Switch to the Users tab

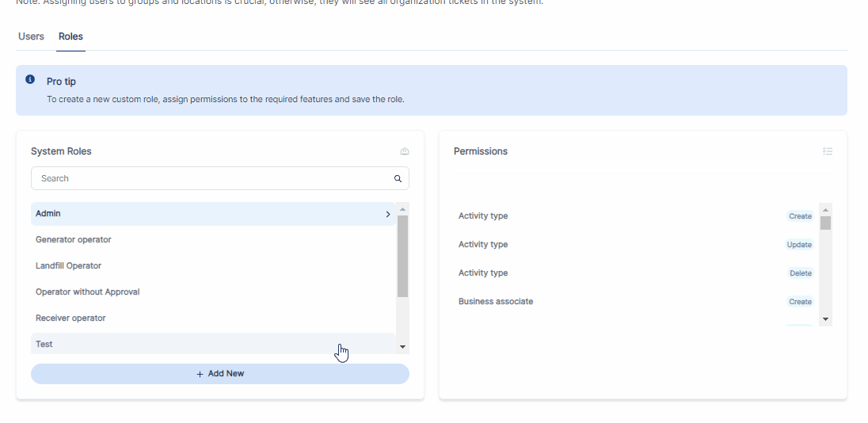[x=31, y=36]
